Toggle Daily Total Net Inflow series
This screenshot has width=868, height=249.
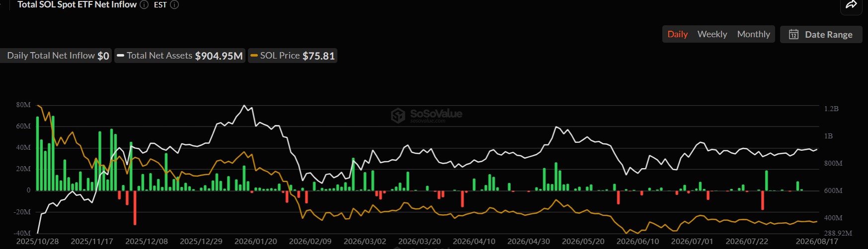(56, 56)
